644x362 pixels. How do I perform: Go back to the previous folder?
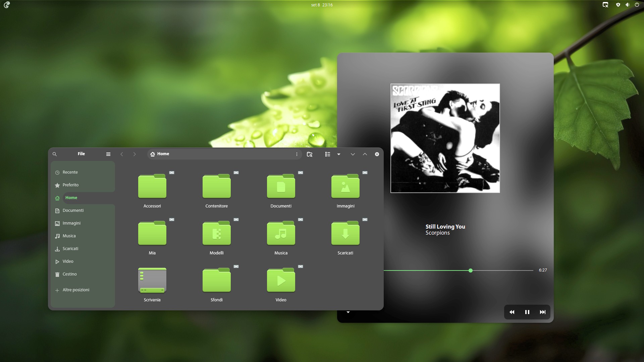[122, 154]
